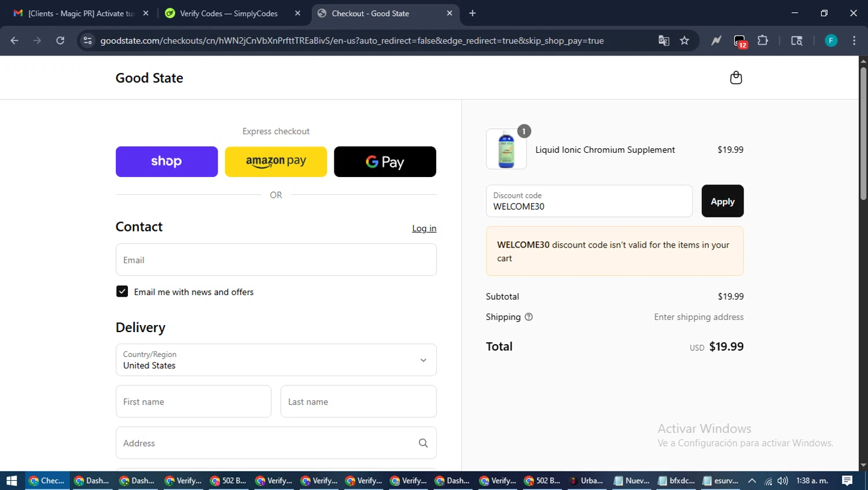
Task: Click the Good State store logo
Action: coord(149,78)
